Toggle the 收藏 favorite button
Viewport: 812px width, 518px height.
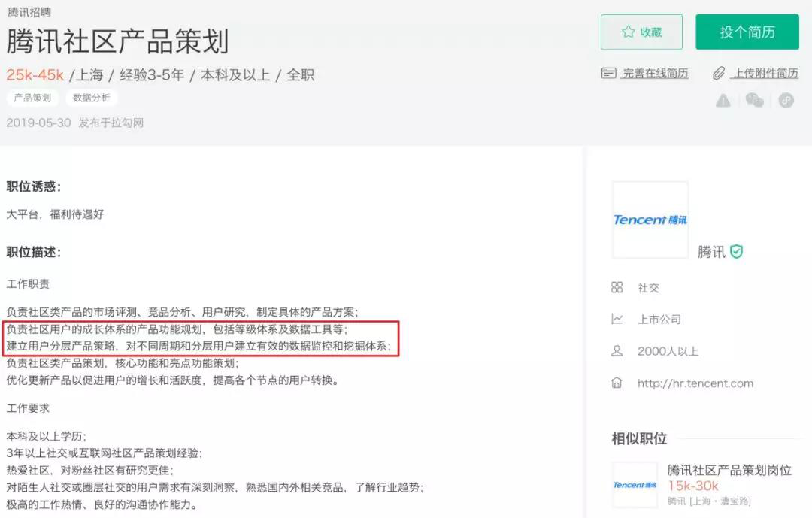pyautogui.click(x=641, y=32)
